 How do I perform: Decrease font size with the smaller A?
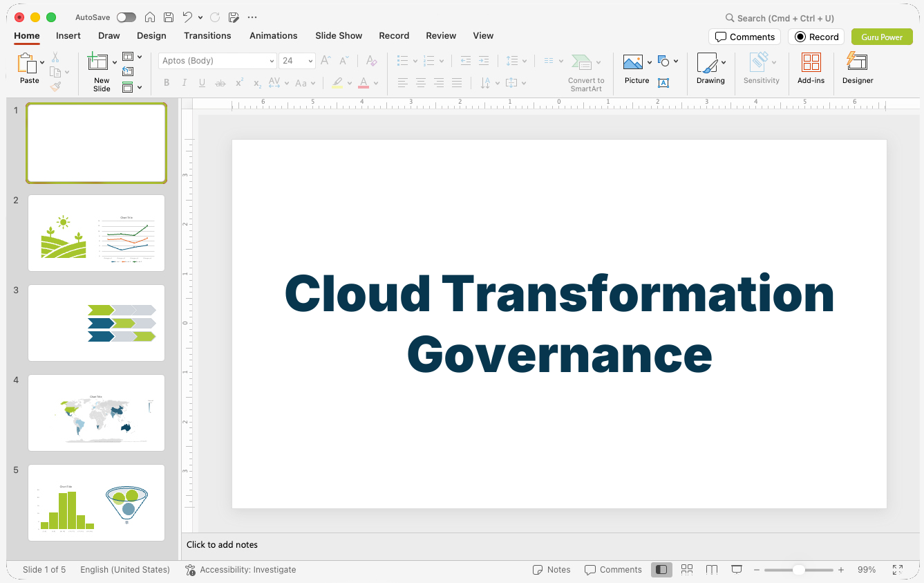tap(344, 61)
